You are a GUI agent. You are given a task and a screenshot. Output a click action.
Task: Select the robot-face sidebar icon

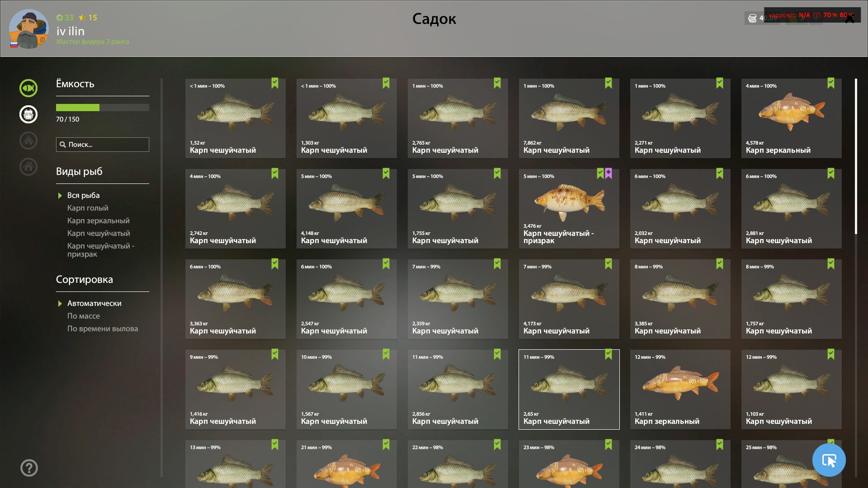coord(28,114)
